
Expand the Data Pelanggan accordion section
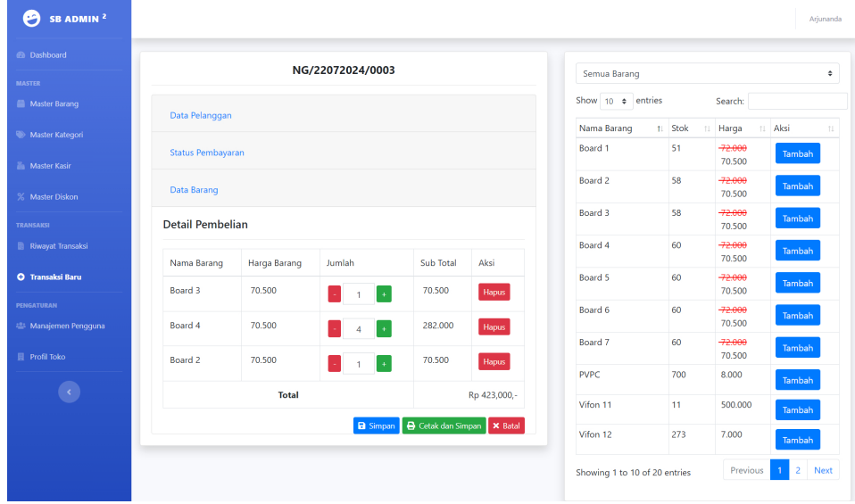pos(201,116)
